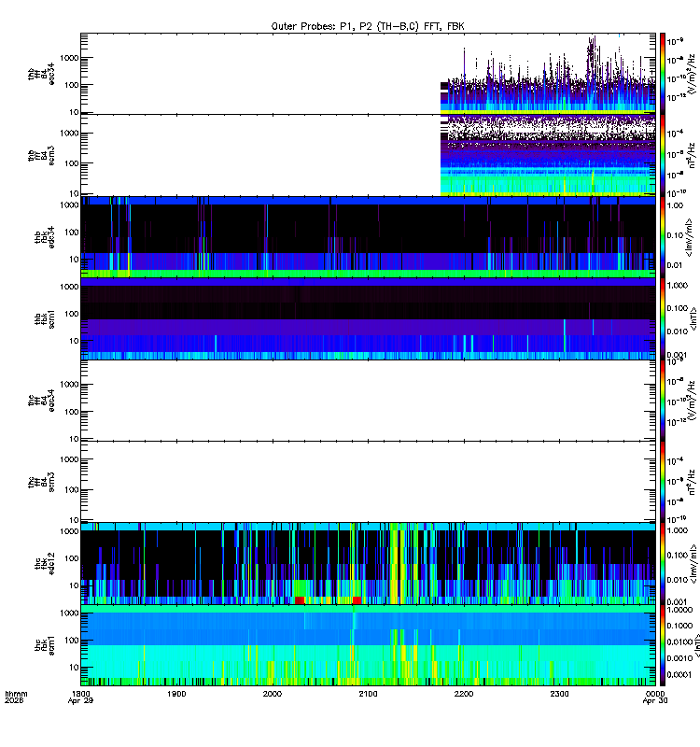Click the "0.0001" value on thc scm1 color bar

[x=679, y=674]
